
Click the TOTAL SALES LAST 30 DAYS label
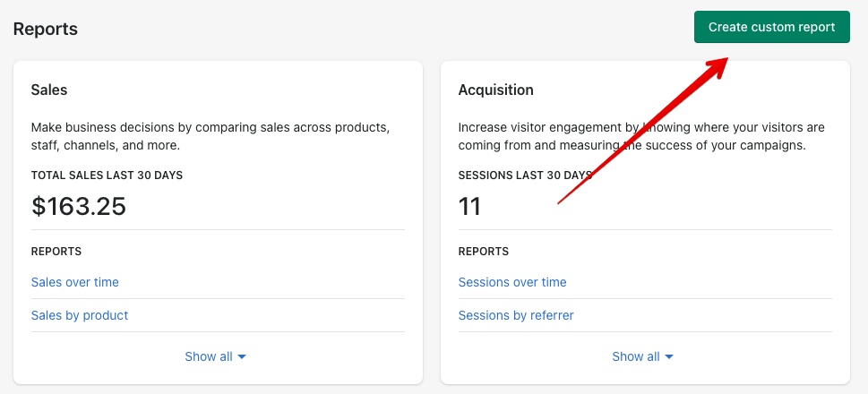click(107, 176)
